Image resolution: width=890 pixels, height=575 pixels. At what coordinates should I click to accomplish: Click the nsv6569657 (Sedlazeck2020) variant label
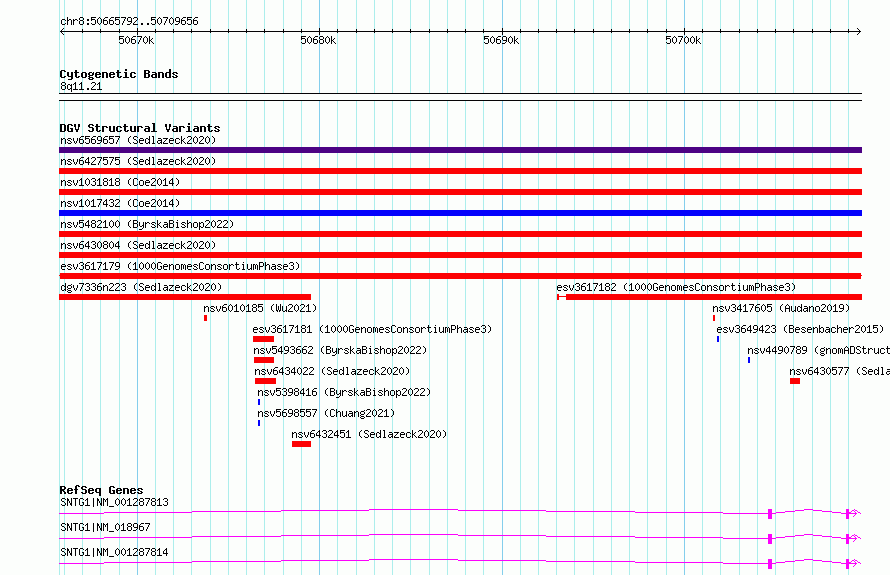[x=138, y=140]
